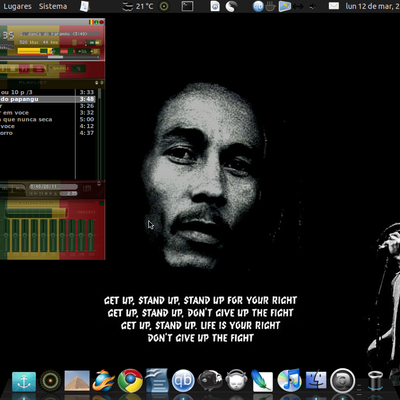The width and height of the screenshot is (400, 400).
Task: Open the black gamepad dock icon
Action: pos(210,381)
